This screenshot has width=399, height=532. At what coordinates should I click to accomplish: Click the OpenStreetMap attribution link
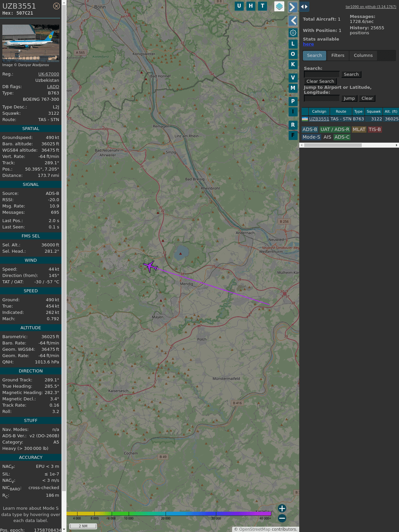point(255,529)
